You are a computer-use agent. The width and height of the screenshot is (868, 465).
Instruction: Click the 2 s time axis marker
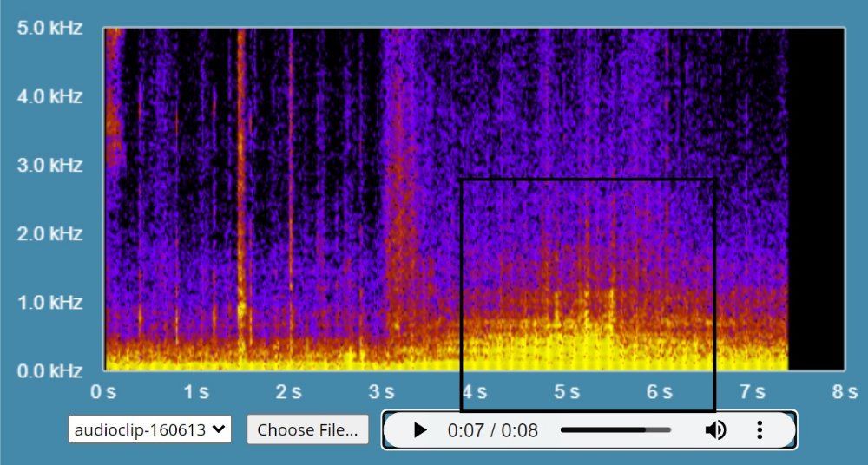tap(289, 392)
